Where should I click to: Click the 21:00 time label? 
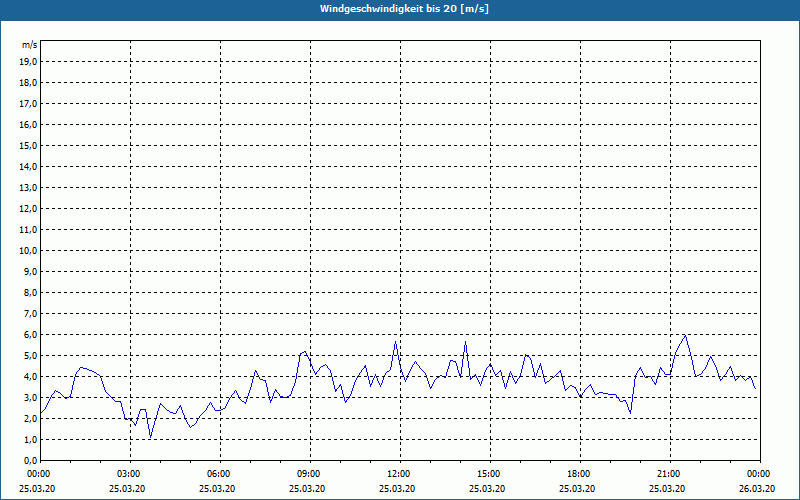point(670,474)
